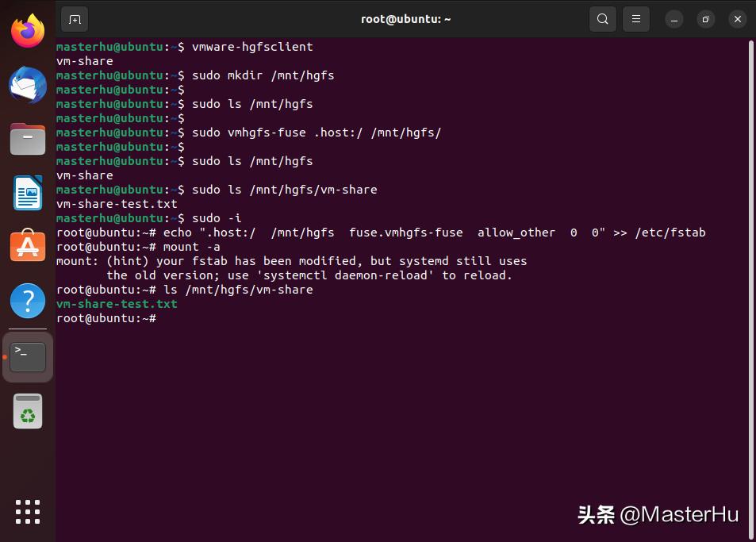The image size is (756, 542).
Task: Launch LibreOffice Writer
Action: (x=28, y=193)
